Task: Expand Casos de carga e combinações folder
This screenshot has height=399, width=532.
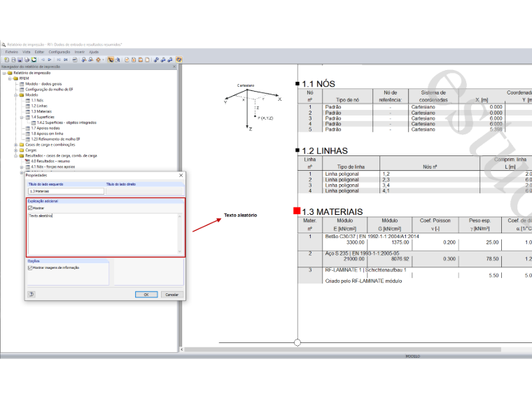Action: coord(15,145)
